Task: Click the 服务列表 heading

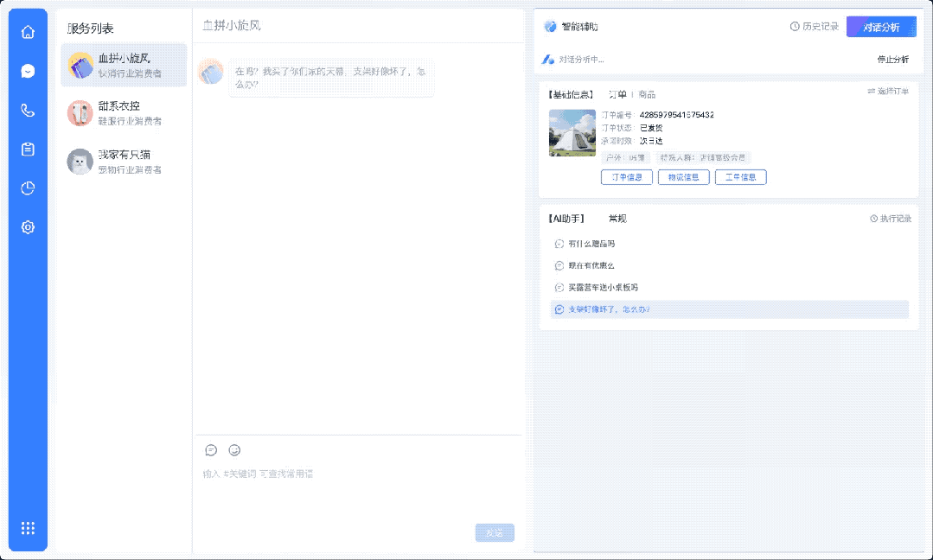Action: point(91,29)
